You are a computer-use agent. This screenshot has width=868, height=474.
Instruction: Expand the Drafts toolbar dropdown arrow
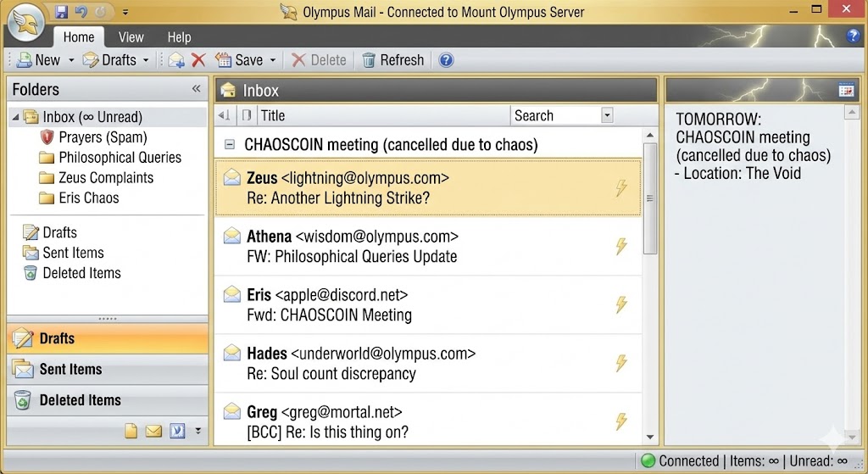(146, 60)
